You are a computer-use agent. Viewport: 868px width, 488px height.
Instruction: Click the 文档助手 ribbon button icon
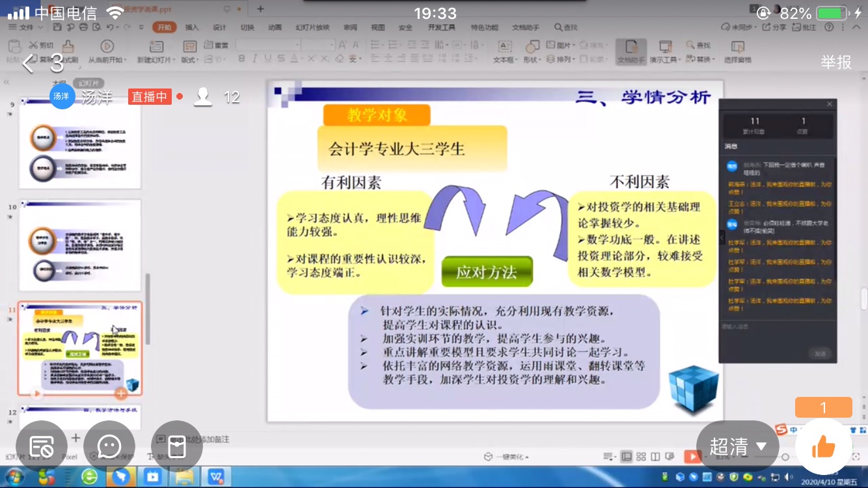[x=631, y=47]
